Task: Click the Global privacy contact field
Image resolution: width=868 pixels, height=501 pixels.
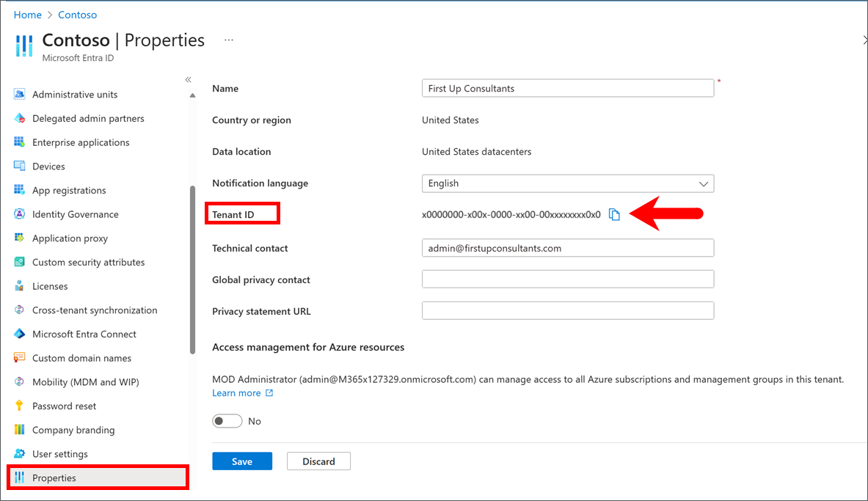Action: click(x=568, y=279)
